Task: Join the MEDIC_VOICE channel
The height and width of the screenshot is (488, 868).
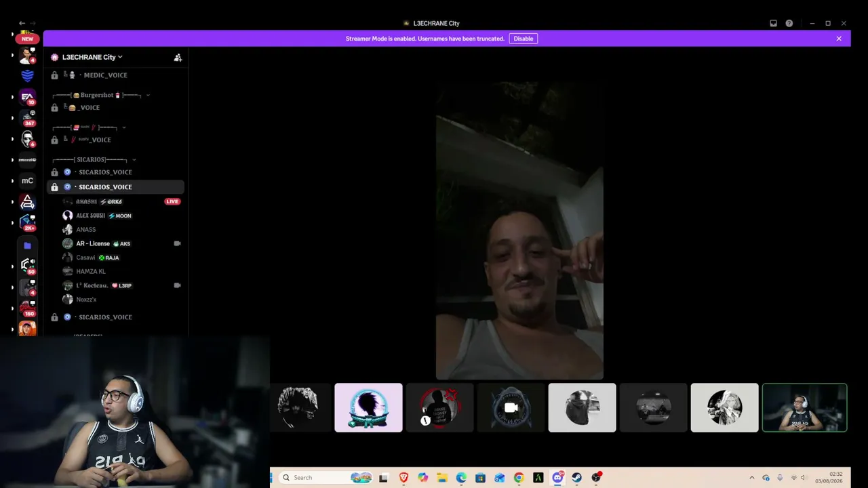Action: (x=115, y=75)
